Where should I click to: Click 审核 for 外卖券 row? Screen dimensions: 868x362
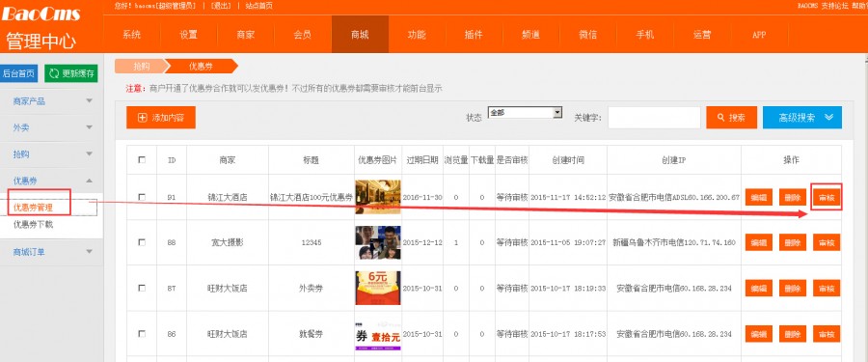pyautogui.click(x=827, y=289)
